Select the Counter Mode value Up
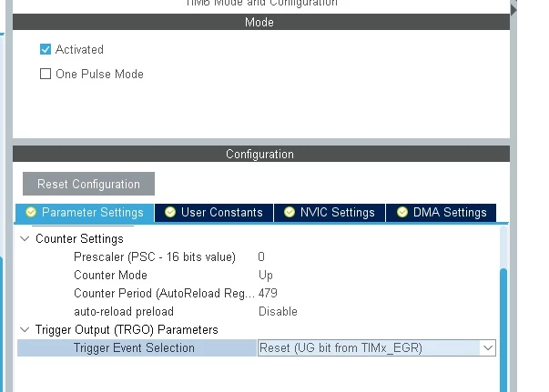The height and width of the screenshot is (392, 549). click(x=266, y=276)
